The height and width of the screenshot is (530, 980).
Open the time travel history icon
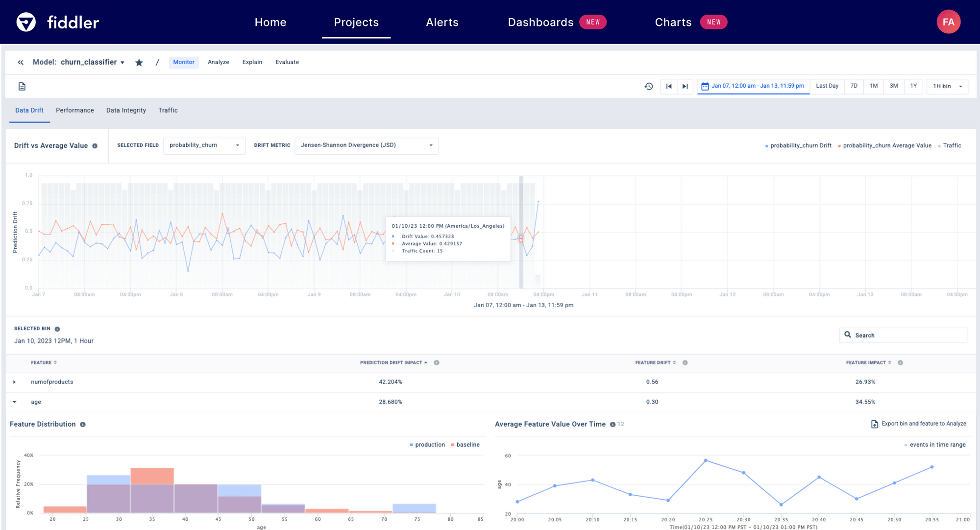pos(649,86)
